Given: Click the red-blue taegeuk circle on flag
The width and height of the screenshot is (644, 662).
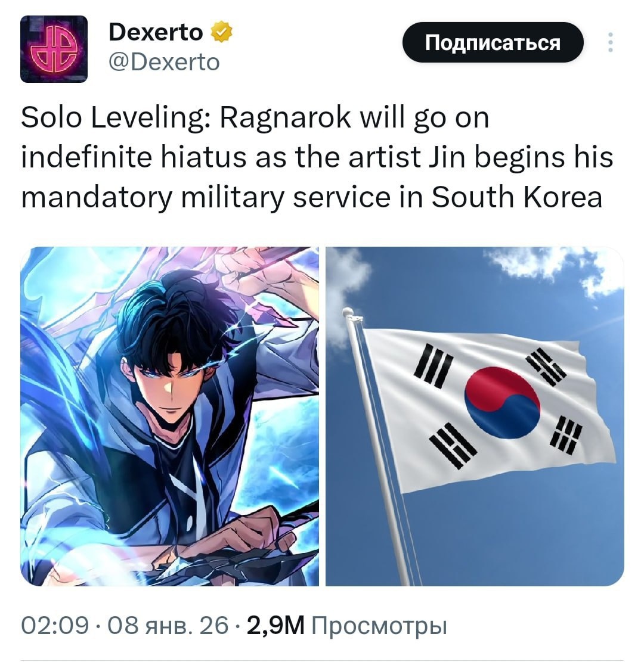Looking at the screenshot, I should 502,402.
